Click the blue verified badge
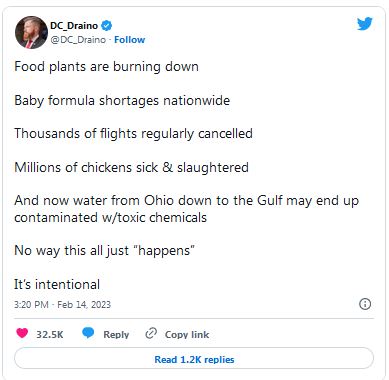Viewport: 389px width, 380px height. [107, 25]
